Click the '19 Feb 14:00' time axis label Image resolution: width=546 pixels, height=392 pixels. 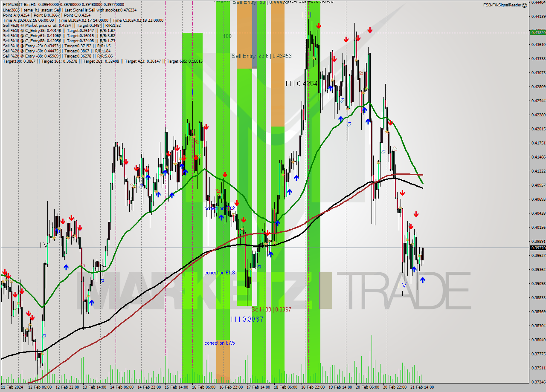click(340, 387)
